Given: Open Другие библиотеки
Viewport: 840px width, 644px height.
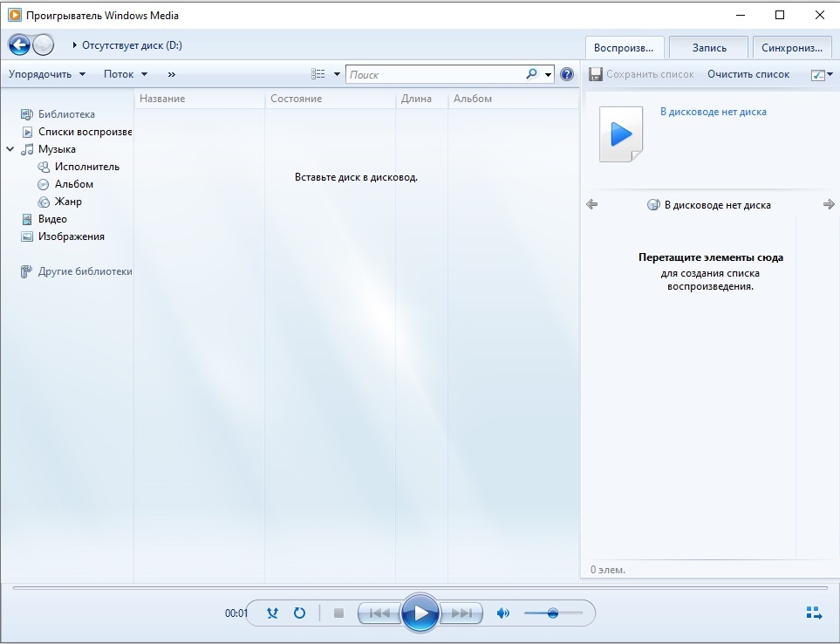Looking at the screenshot, I should tap(85, 271).
